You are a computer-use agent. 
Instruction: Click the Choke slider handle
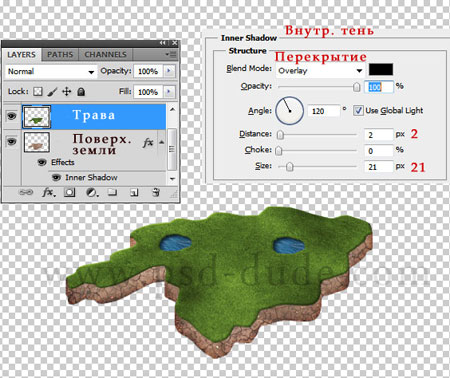click(279, 151)
